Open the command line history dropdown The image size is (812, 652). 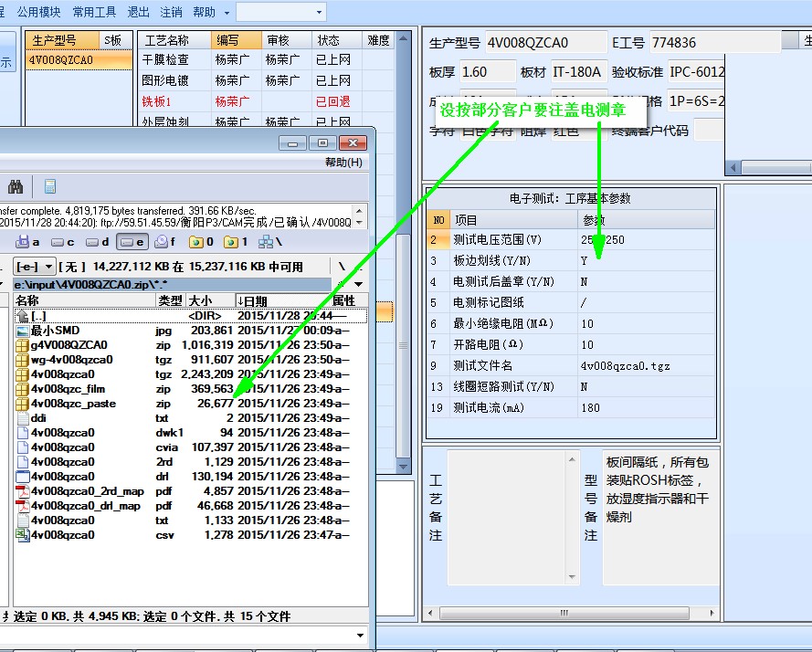[x=361, y=635]
